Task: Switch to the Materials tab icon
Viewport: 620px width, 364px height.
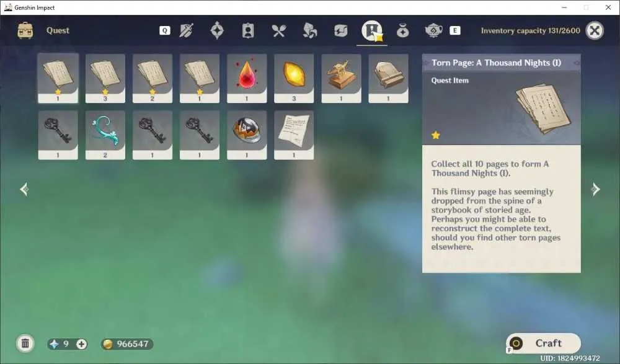Action: [309, 30]
